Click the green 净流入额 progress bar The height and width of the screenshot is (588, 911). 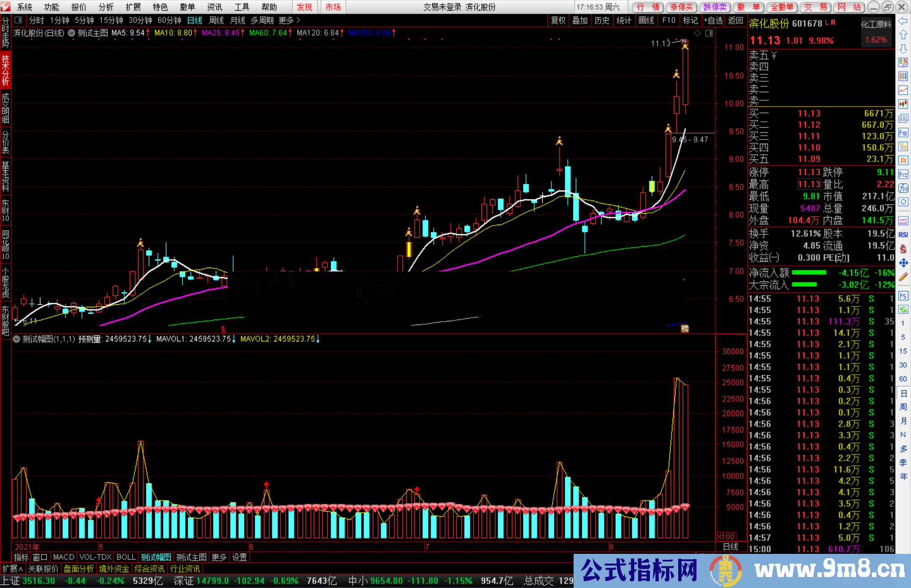pyautogui.click(x=809, y=273)
